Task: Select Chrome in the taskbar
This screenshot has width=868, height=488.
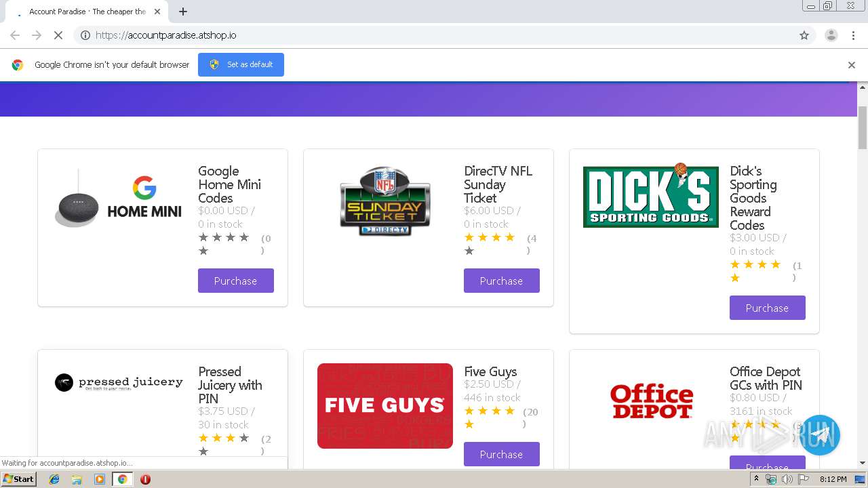Action: [122, 479]
